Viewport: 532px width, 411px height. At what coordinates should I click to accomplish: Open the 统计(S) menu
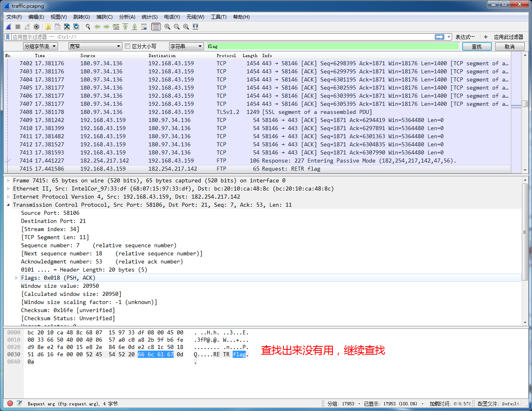coord(150,17)
